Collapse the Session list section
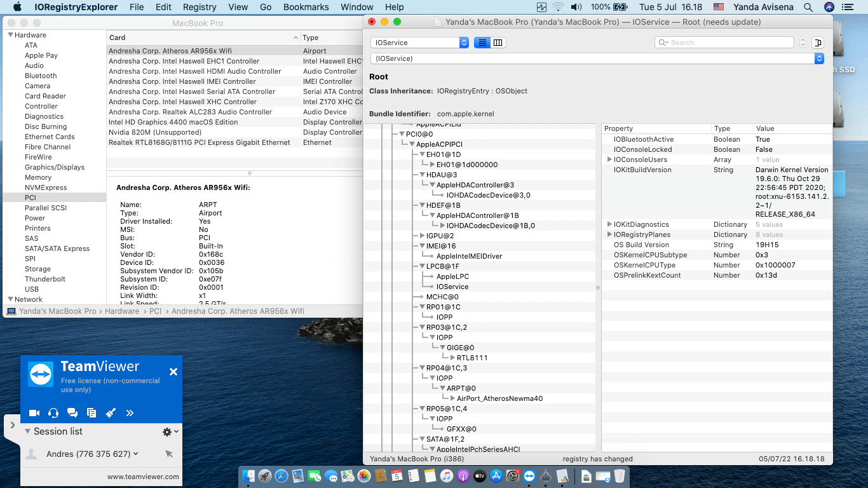868x488 pixels. click(x=27, y=431)
